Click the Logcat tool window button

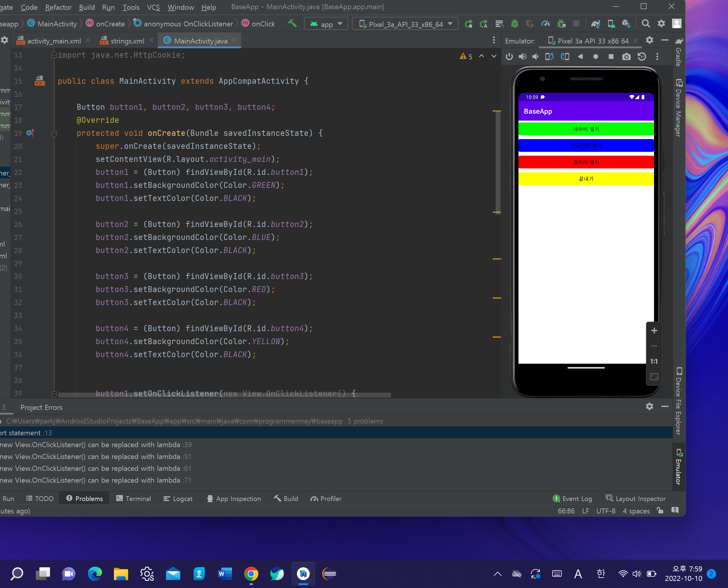(x=178, y=499)
